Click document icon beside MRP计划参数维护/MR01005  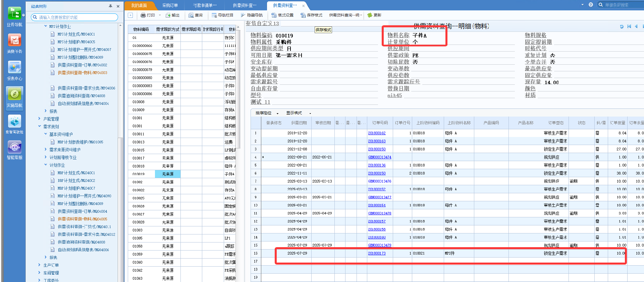coord(52,142)
